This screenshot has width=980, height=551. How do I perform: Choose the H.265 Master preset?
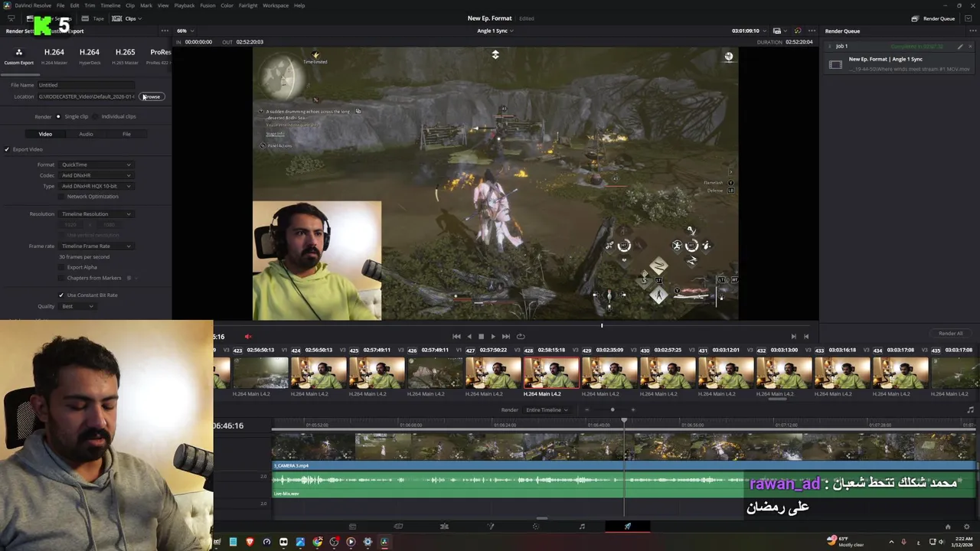[125, 56]
